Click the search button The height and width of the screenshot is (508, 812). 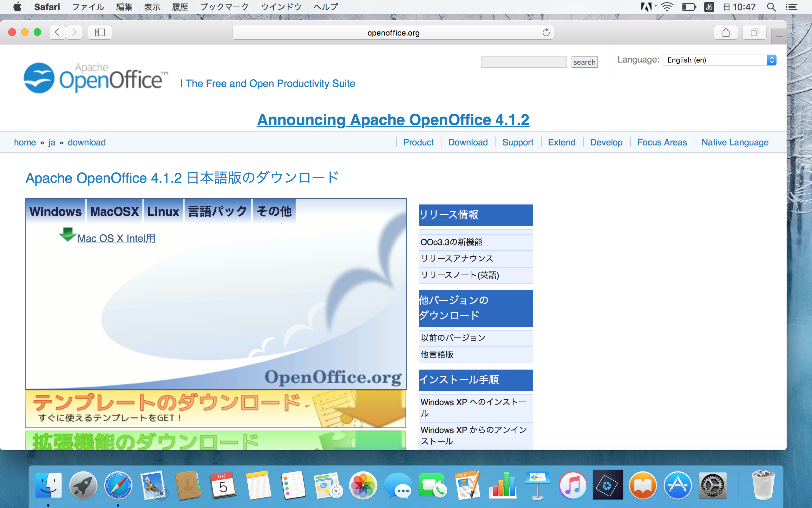coord(584,62)
